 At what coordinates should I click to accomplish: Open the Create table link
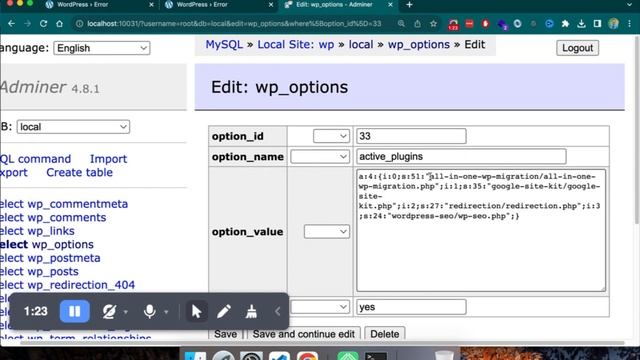79,172
